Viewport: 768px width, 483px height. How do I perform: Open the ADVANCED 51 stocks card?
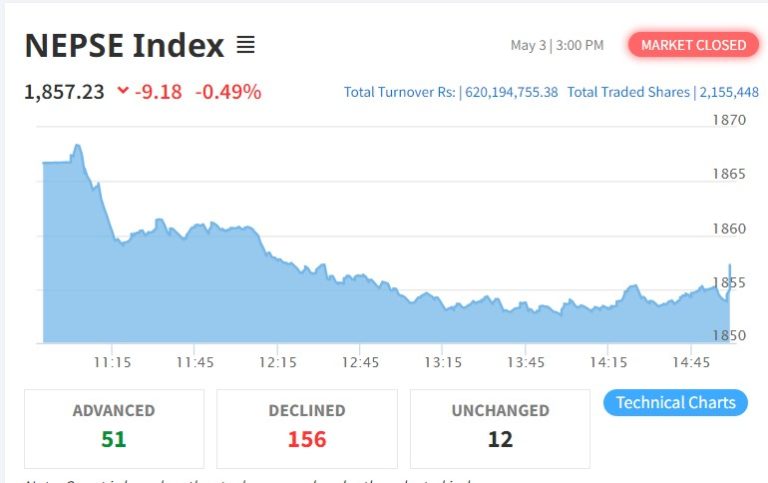point(114,427)
